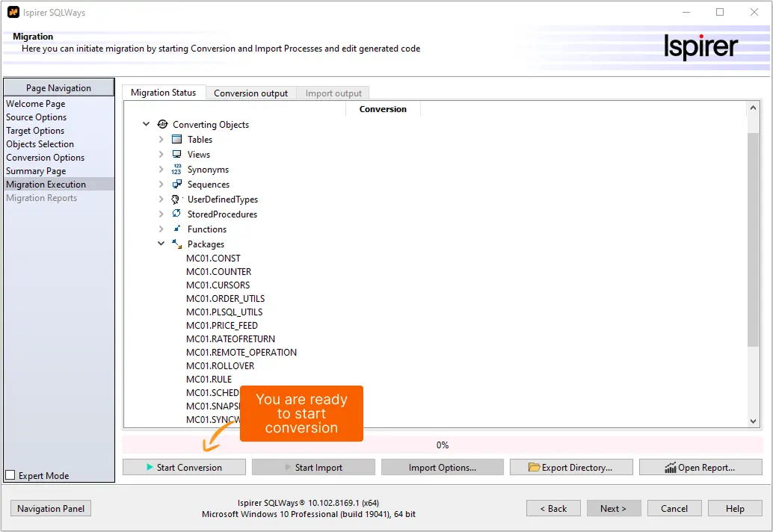Click the Views node icon
773x532 pixels.
click(176, 154)
